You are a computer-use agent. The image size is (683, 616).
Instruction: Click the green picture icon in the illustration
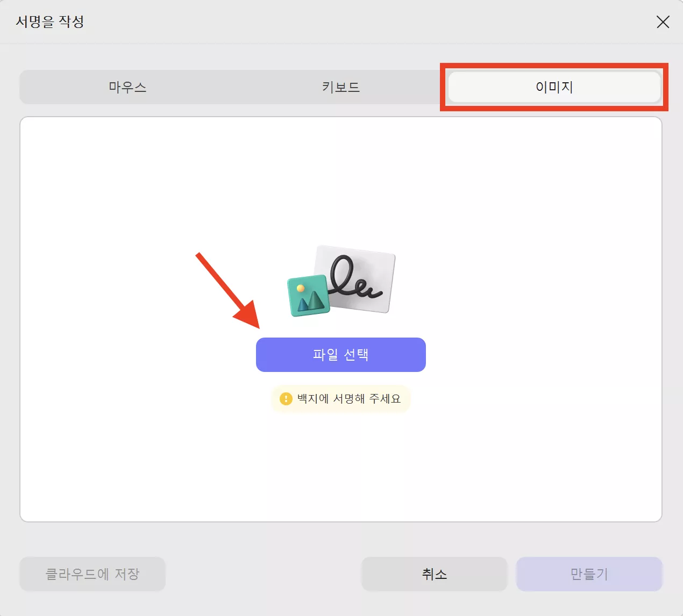308,294
